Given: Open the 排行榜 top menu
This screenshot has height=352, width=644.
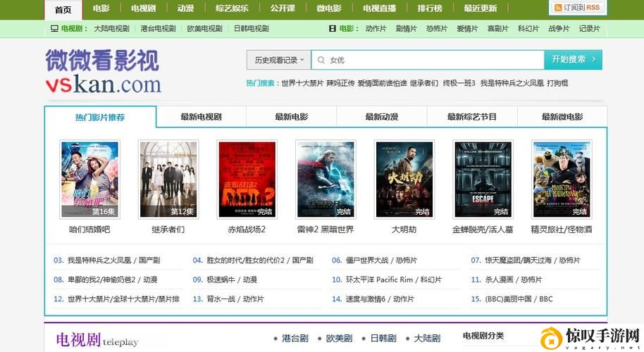Looking at the screenshot, I should click(x=430, y=8).
